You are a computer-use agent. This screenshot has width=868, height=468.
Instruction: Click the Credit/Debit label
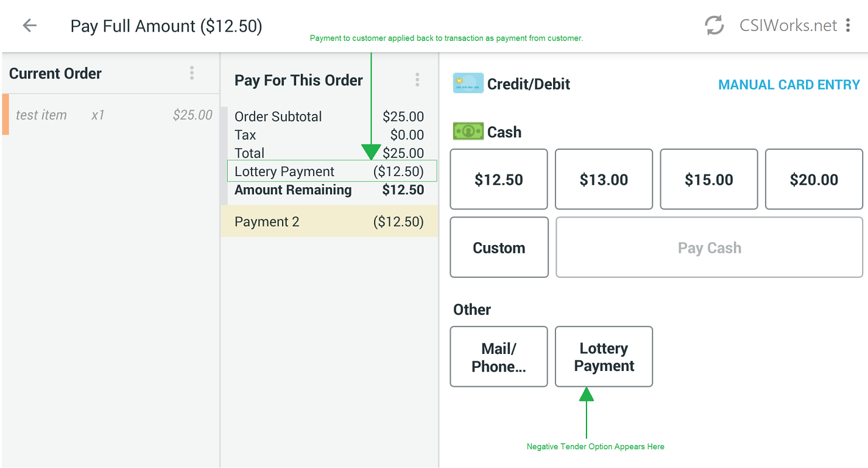click(x=529, y=84)
